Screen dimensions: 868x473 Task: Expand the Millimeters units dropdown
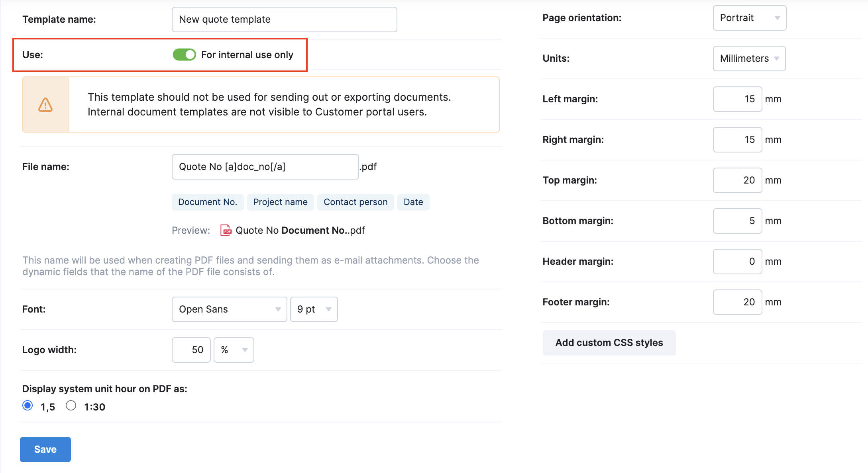[x=749, y=59]
